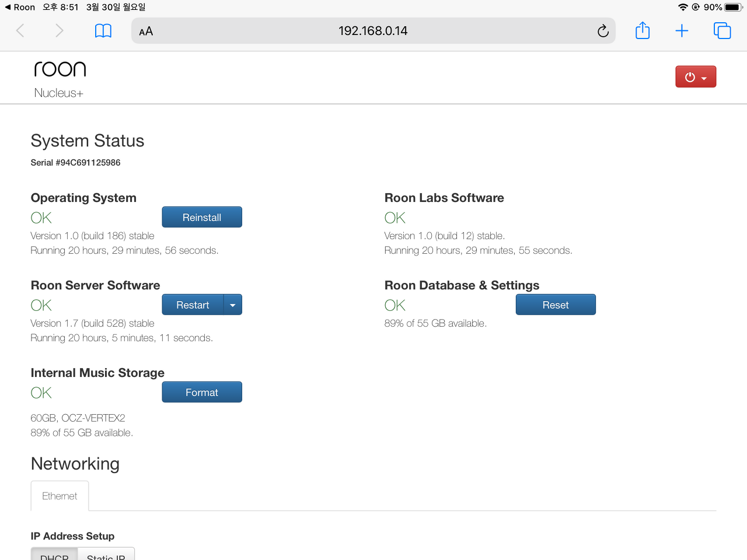Format the Internal Music Storage

(x=202, y=393)
